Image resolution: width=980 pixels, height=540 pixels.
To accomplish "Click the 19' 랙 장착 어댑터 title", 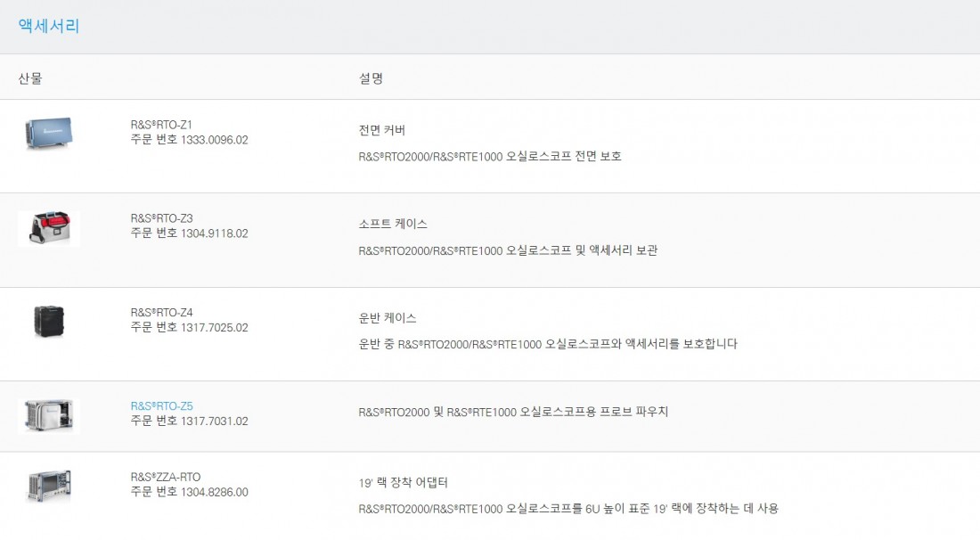I will [403, 482].
